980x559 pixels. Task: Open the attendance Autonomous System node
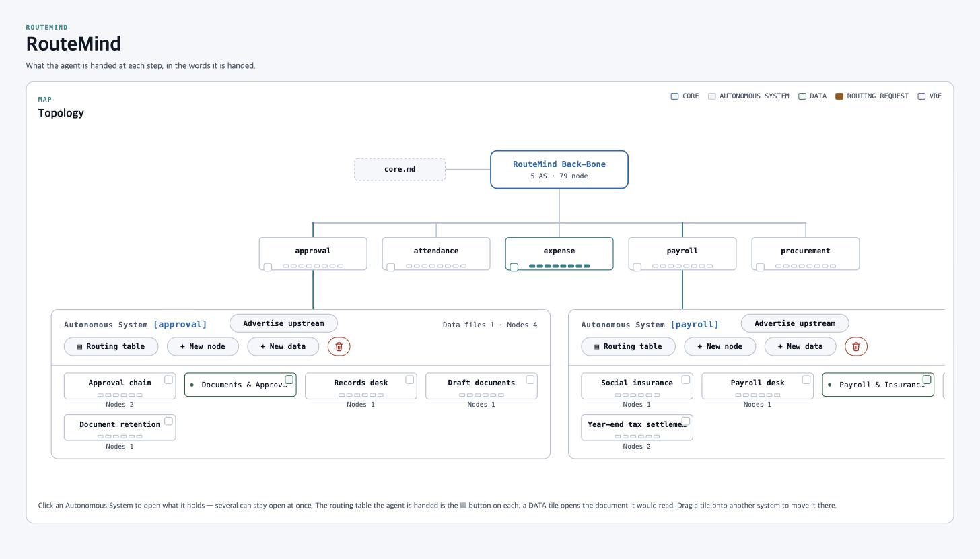[436, 254]
